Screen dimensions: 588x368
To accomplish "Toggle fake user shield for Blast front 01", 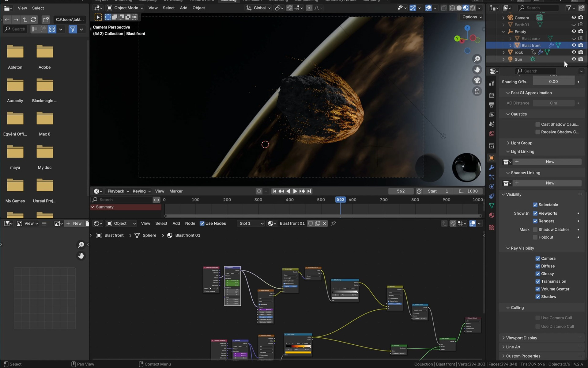I will point(310,223).
